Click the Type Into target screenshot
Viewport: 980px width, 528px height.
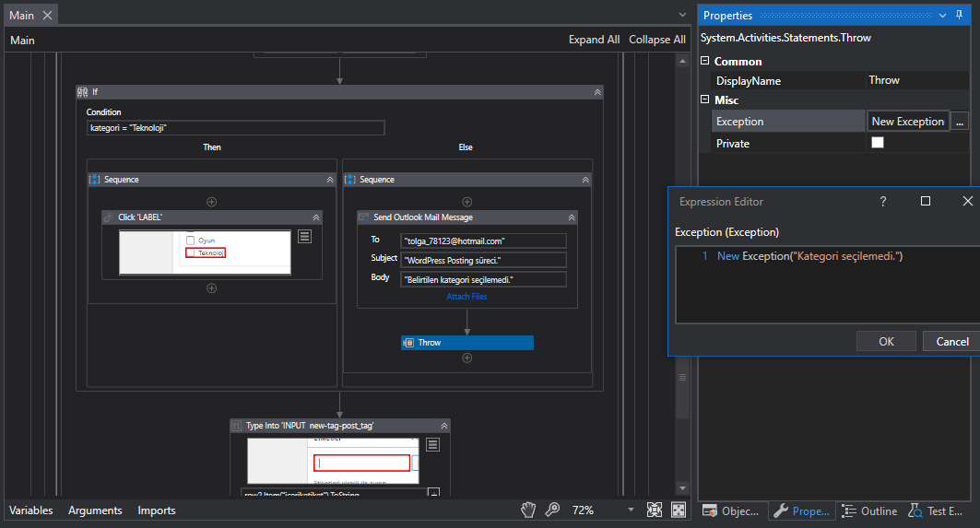[333, 461]
